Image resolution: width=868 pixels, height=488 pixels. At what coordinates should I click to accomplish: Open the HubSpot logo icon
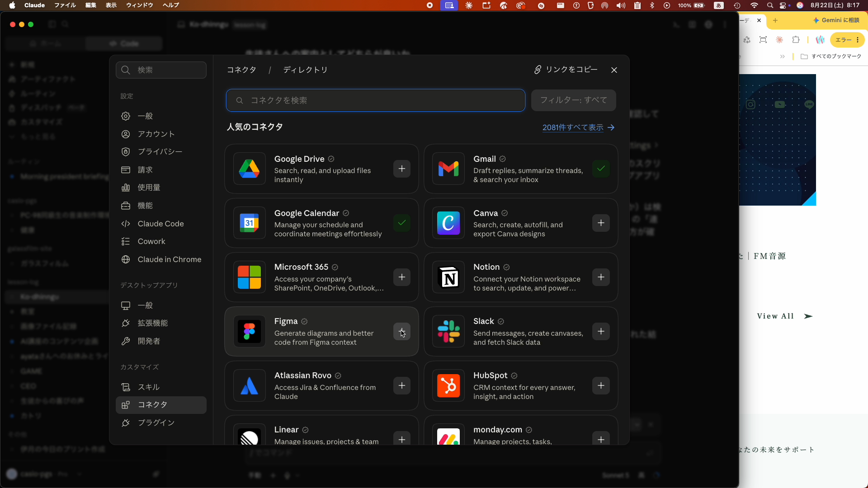(x=448, y=385)
